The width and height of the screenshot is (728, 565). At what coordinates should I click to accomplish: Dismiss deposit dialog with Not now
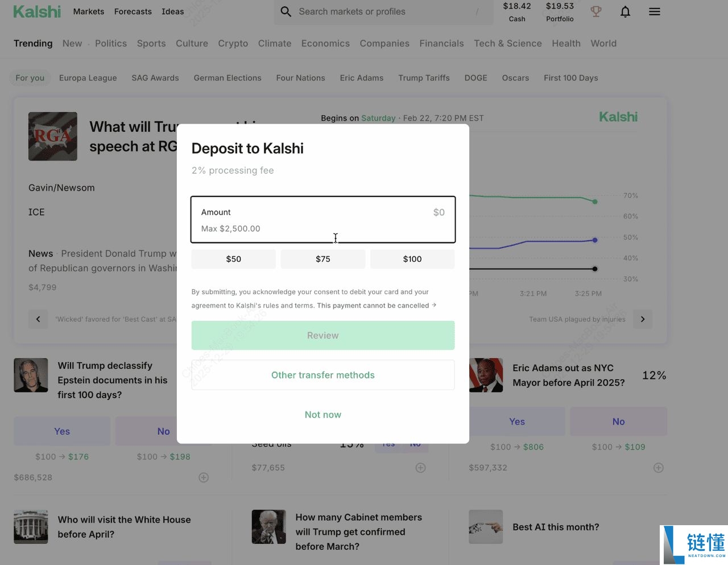click(323, 415)
